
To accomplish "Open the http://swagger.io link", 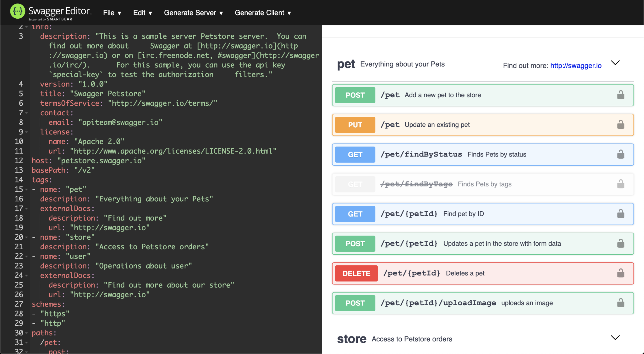I will click(576, 66).
